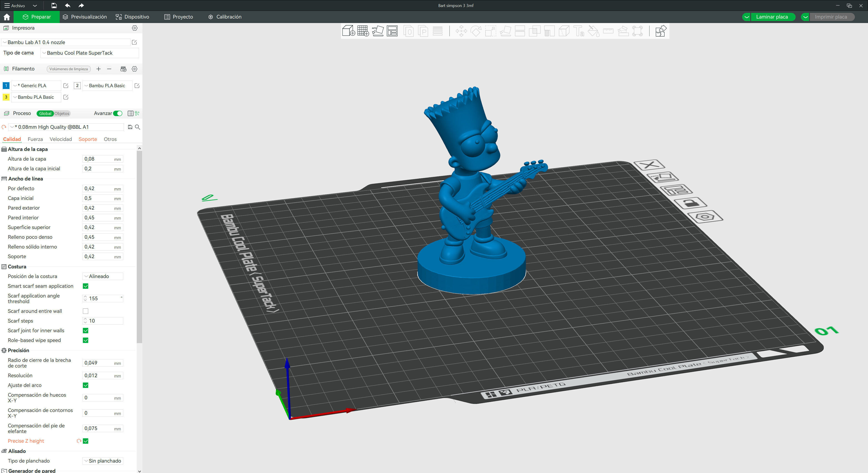
Task: Select the Cut tool in top toolbar
Action: click(520, 31)
